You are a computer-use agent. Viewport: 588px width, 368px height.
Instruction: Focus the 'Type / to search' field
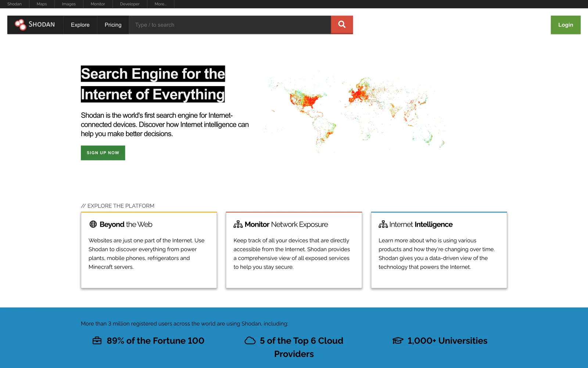(230, 25)
